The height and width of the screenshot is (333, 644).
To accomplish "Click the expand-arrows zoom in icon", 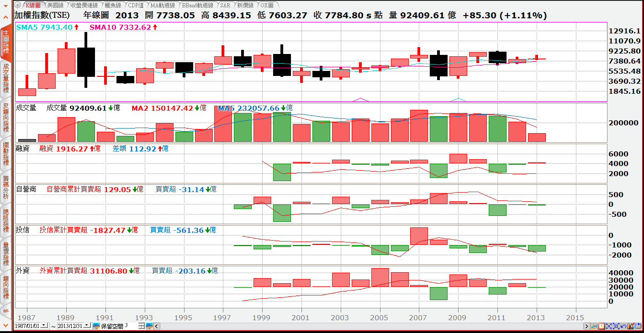I will point(616,326).
